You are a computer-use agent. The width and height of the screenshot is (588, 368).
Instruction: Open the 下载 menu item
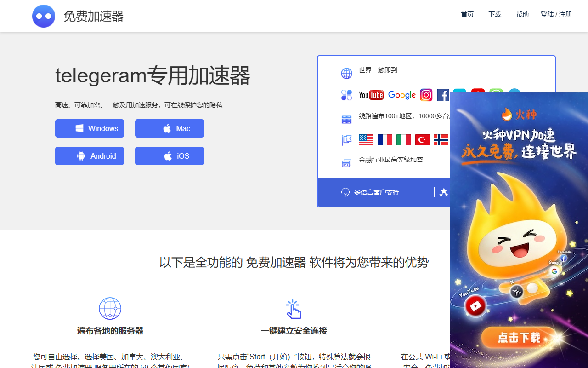pyautogui.click(x=495, y=14)
